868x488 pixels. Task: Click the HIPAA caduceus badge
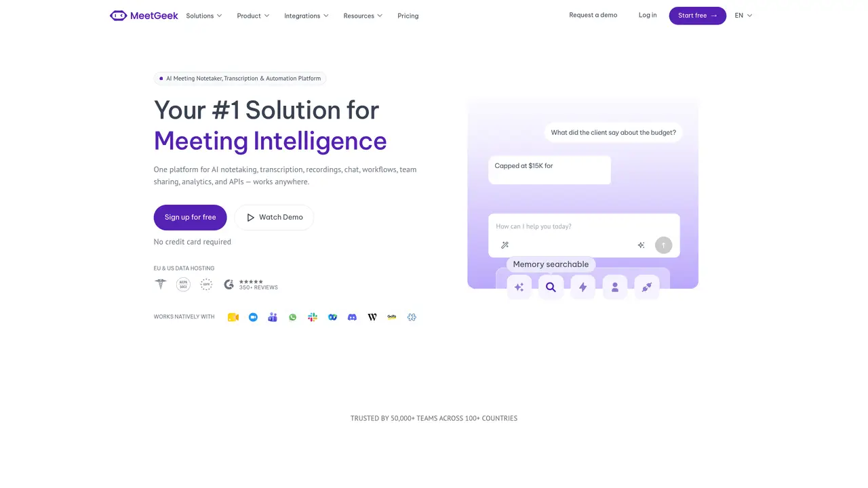[161, 284]
